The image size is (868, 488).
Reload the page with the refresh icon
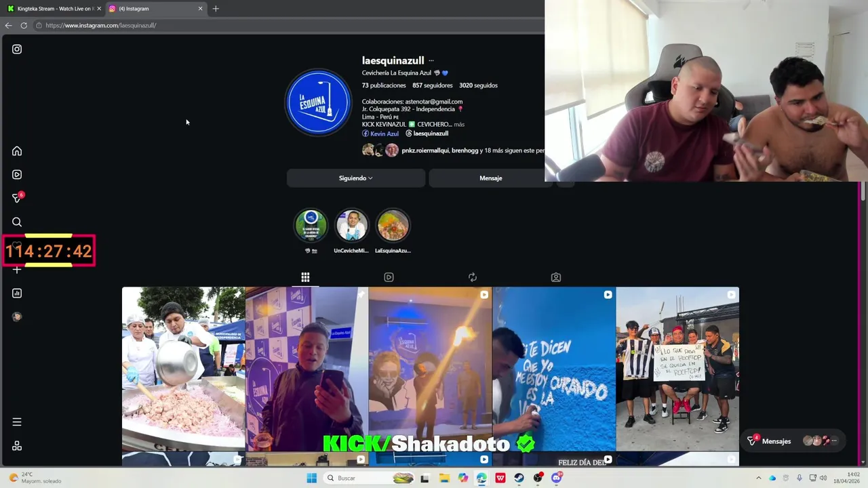24,25
